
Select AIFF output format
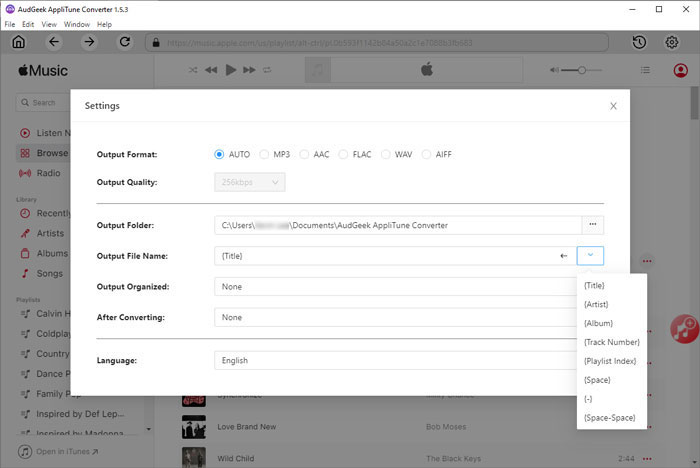(427, 155)
